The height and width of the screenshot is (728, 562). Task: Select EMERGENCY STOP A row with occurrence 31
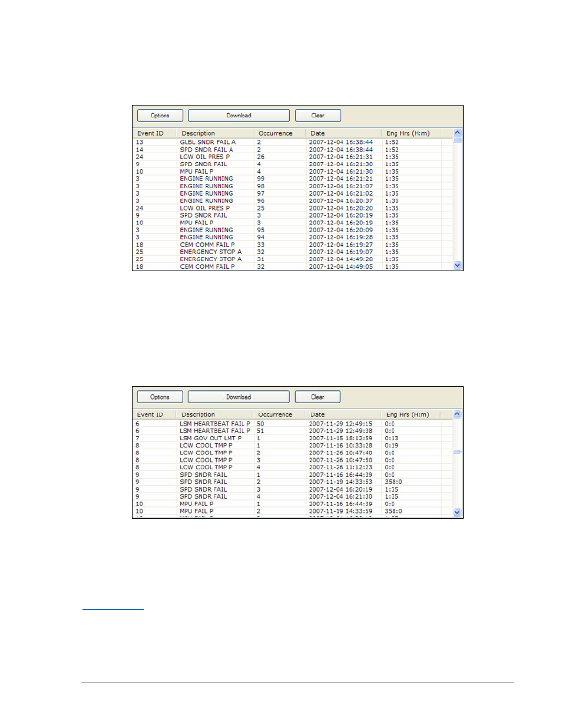pyautogui.click(x=293, y=259)
